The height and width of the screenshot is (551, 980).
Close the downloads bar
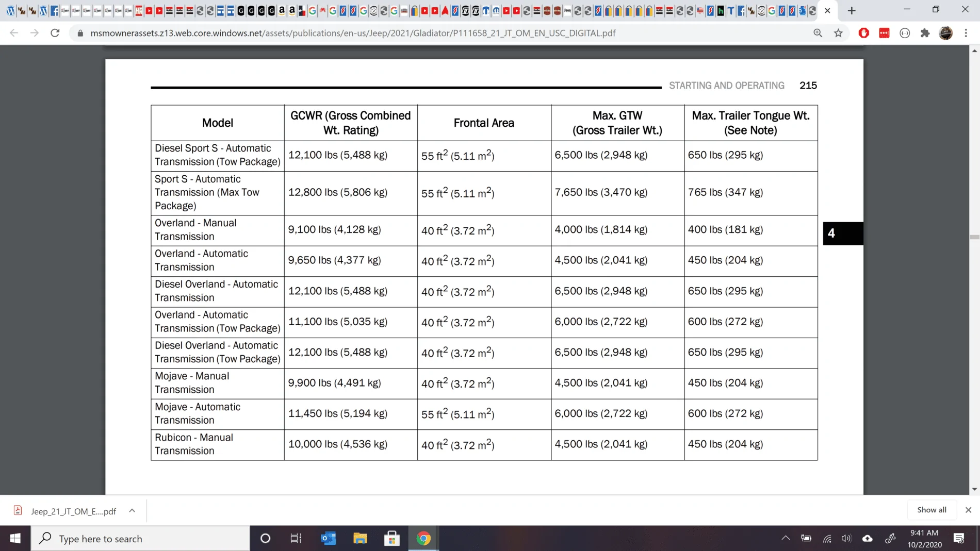(x=968, y=510)
